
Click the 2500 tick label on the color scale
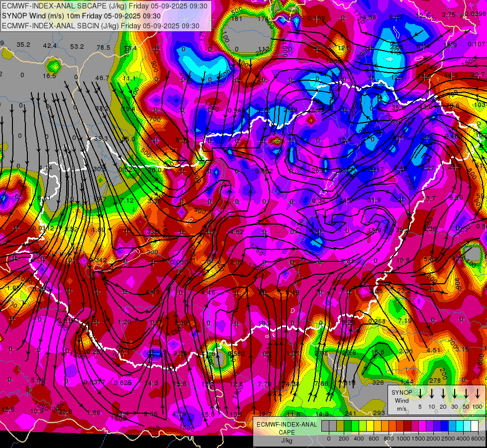coord(448,439)
